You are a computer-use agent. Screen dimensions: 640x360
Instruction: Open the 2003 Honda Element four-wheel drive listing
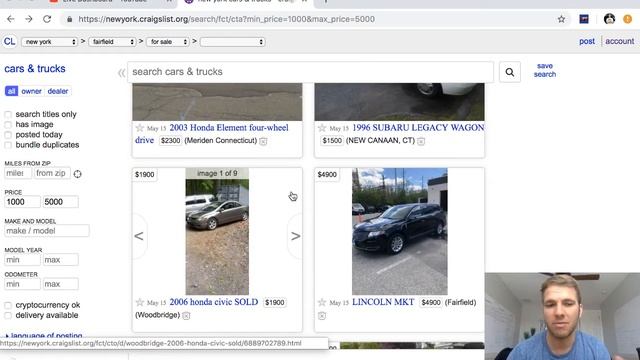229,128
